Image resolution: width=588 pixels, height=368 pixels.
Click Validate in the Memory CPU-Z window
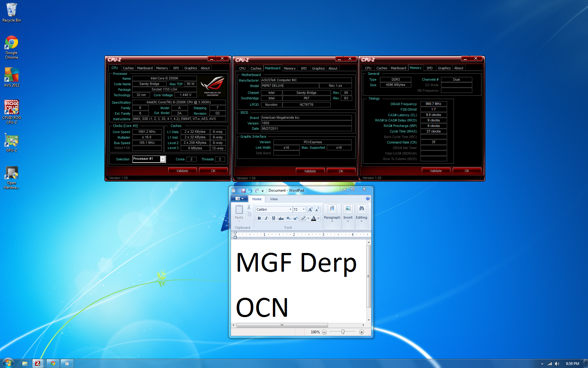coord(436,171)
